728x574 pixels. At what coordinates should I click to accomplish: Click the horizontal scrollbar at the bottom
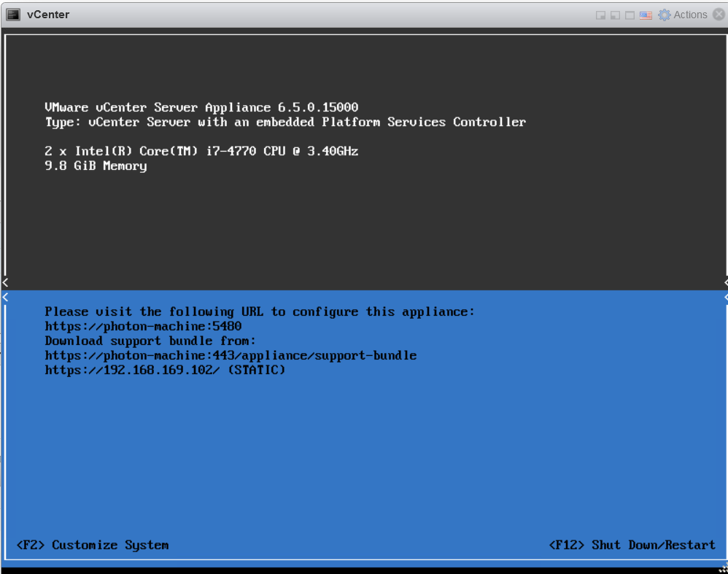point(365,570)
